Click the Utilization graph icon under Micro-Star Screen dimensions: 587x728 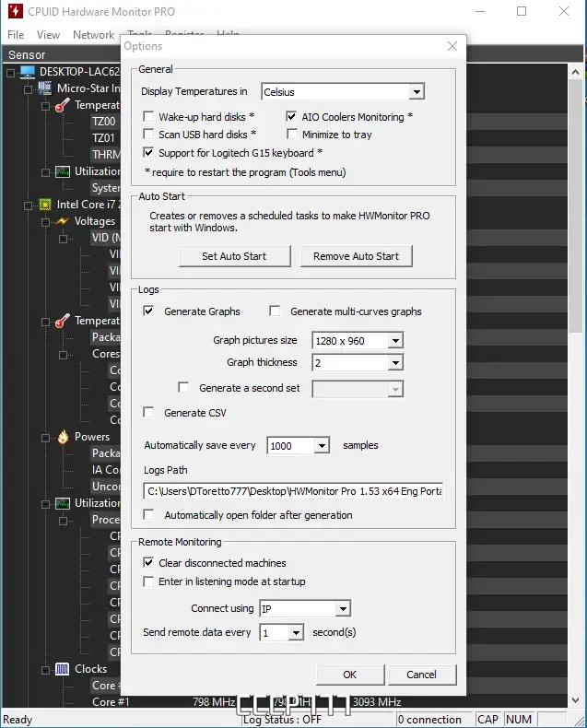pos(62,171)
